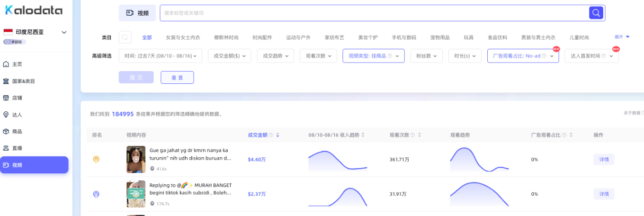Click the 提交 submit button
Image resolution: width=644 pixels, height=216 pixels.
pyautogui.click(x=136, y=77)
